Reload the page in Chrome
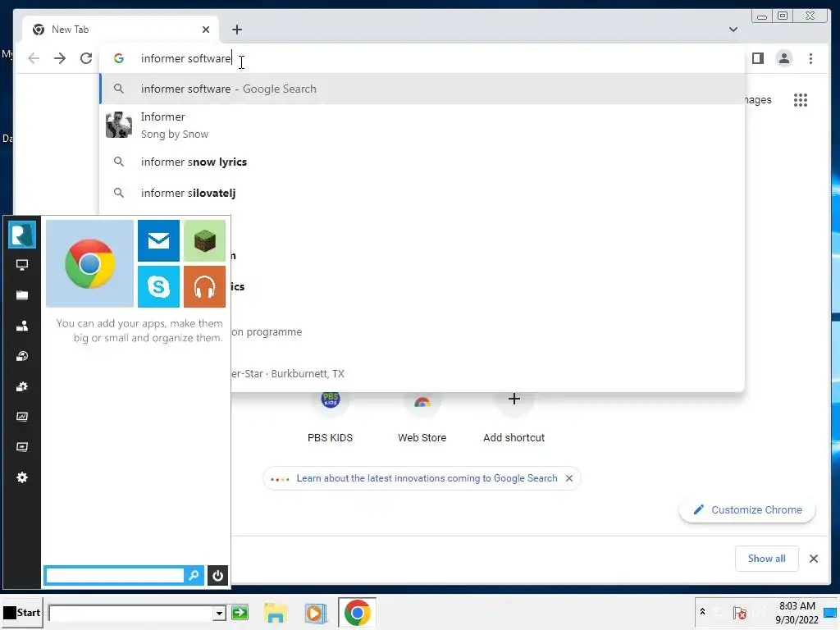840x630 pixels. (85, 58)
